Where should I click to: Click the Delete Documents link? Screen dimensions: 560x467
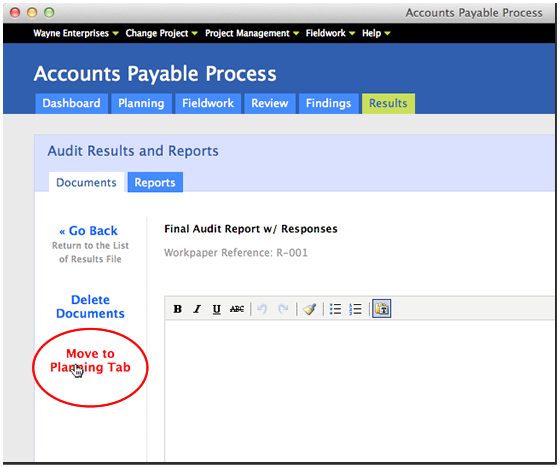click(x=90, y=306)
